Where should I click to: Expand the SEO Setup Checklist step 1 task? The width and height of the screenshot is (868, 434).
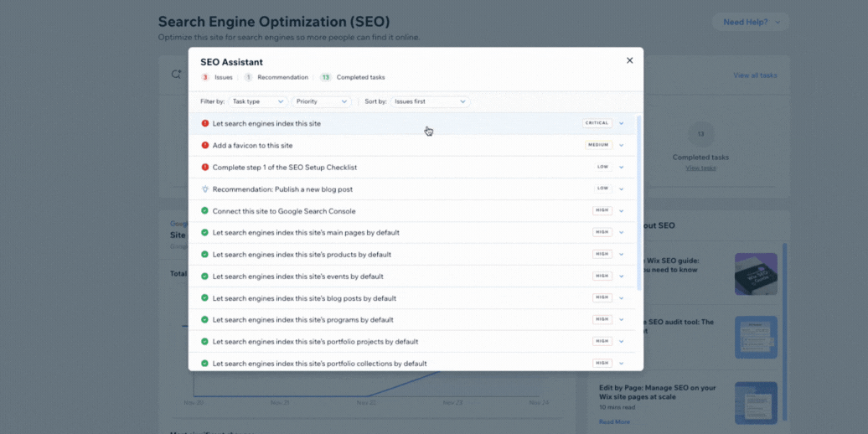point(621,168)
